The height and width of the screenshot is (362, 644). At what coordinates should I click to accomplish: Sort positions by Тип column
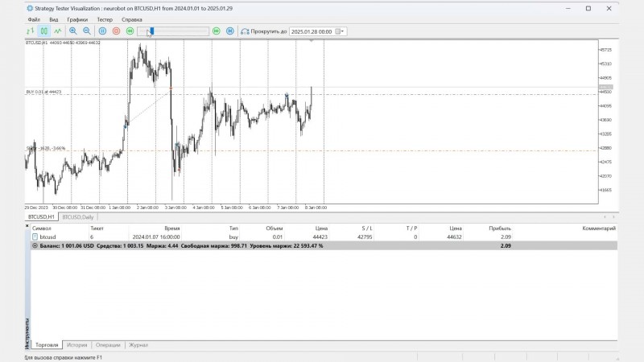[233, 228]
